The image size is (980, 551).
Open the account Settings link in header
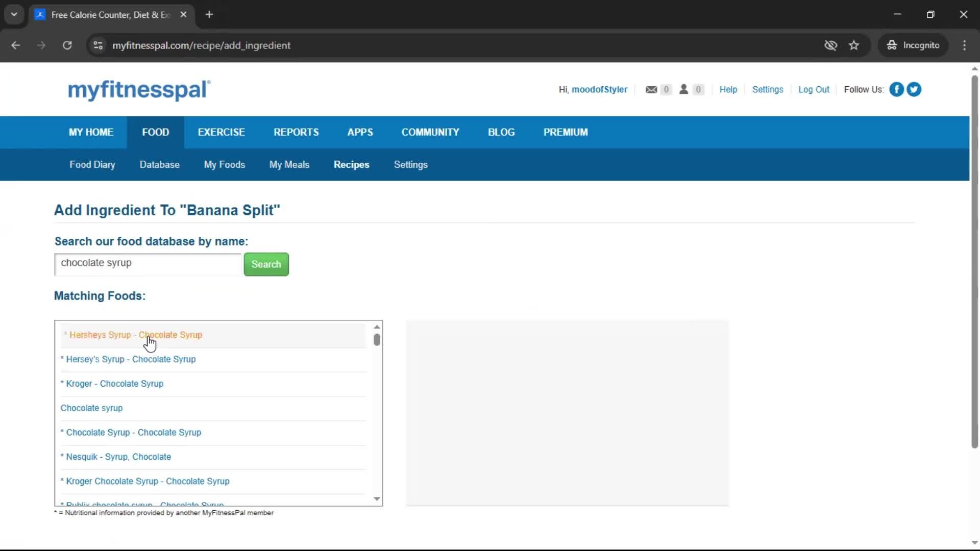click(x=768, y=89)
